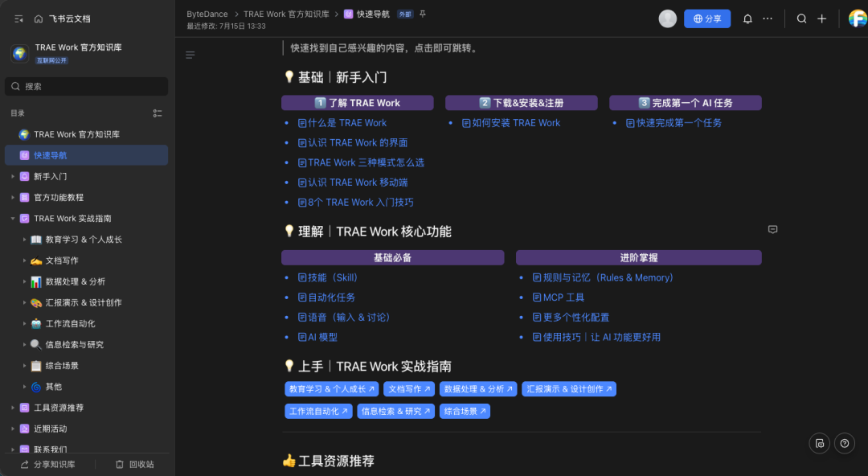Open the 飞书云文档 home icon
The width and height of the screenshot is (868, 476).
click(x=39, y=18)
